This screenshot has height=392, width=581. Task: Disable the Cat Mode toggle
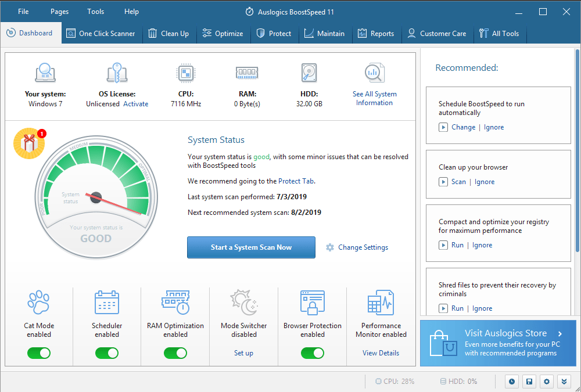[x=38, y=353]
